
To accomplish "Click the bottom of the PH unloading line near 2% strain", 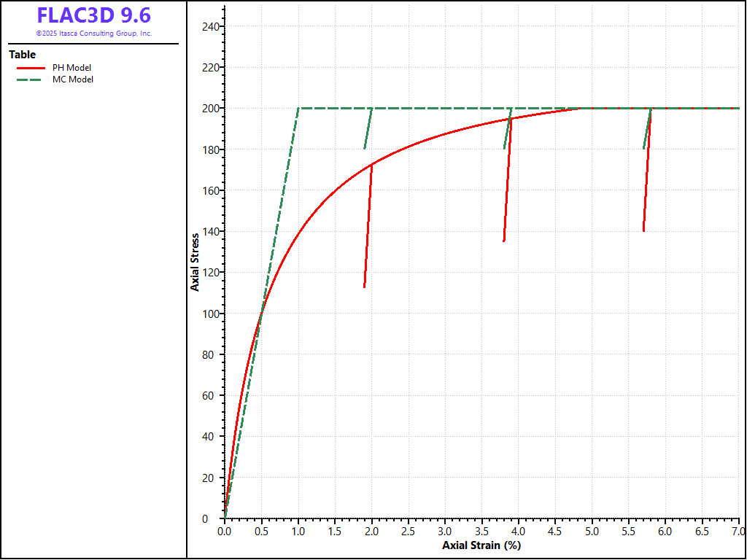I will pyautogui.click(x=365, y=286).
